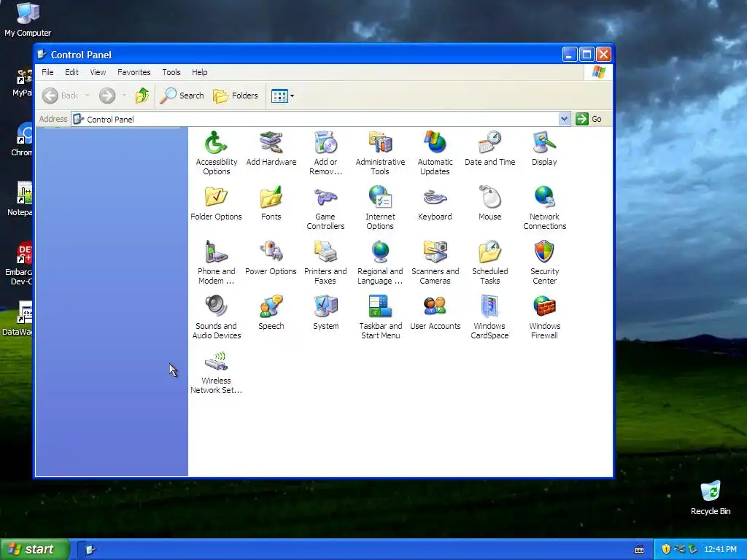
Task: Open the Tools menu
Action: (x=171, y=72)
